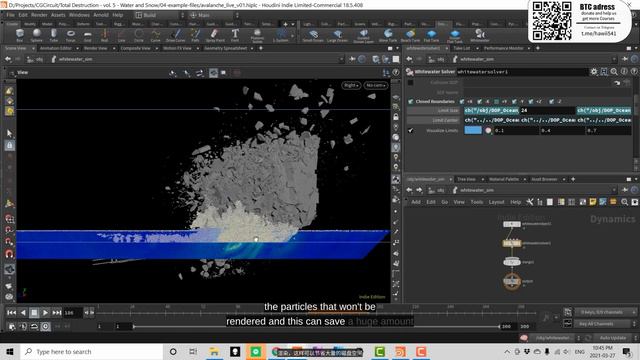
Task: Select the Torus shelf tool
Action: [x=71, y=35]
